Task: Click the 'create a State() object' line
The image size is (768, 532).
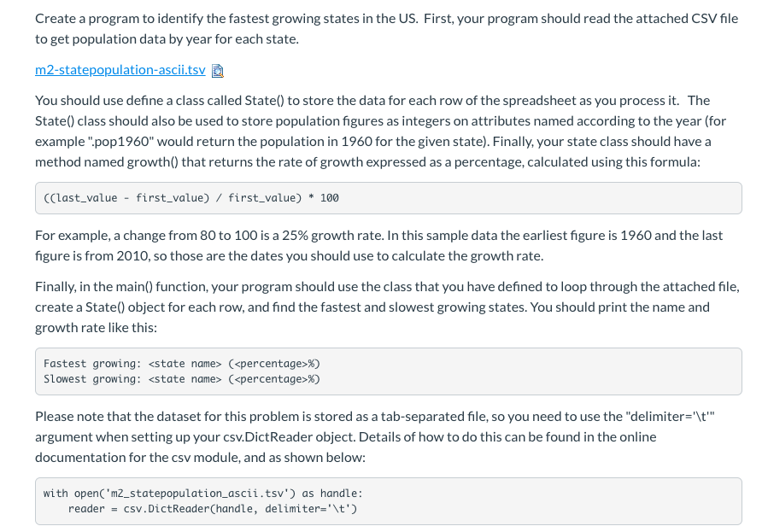Action: tap(372, 307)
